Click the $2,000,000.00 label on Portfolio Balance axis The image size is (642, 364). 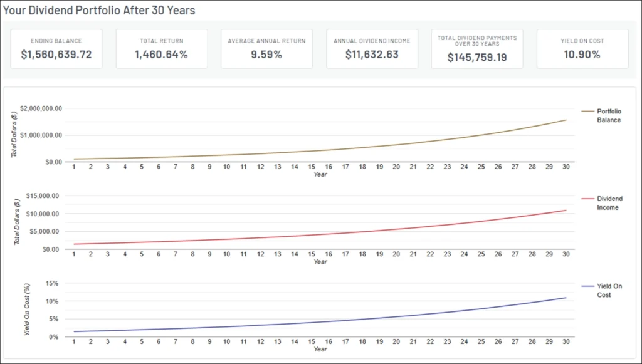coord(41,108)
